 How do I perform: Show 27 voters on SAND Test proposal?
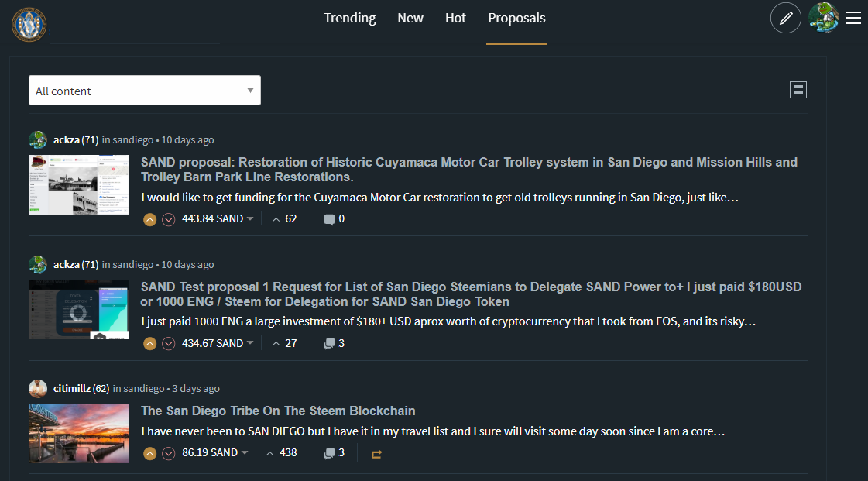pos(284,344)
